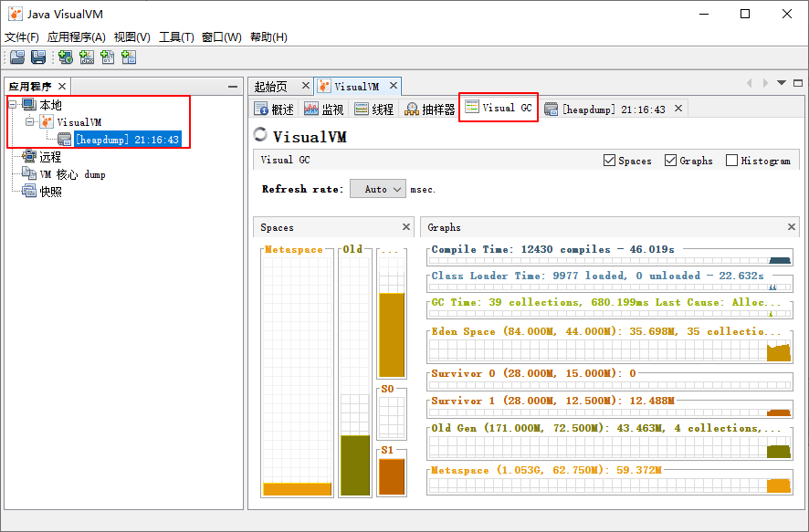809x532 pixels.
Task: Click the first toolbar icon after the separator
Action: [66, 57]
